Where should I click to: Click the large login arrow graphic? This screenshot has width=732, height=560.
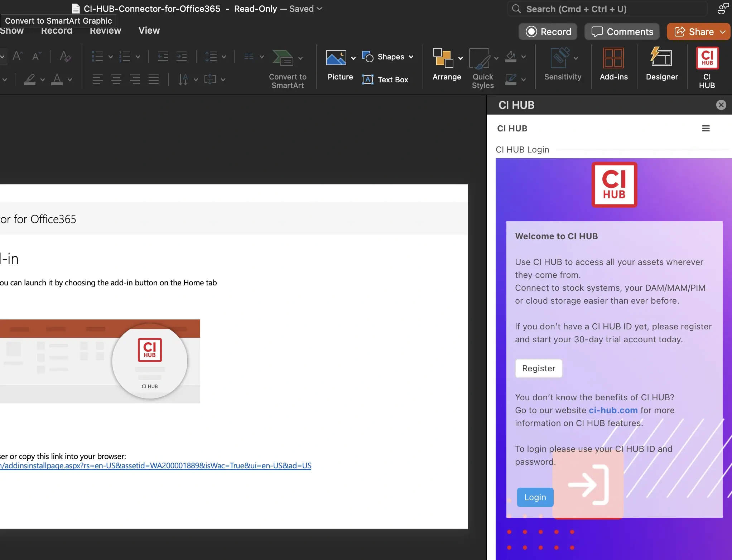[x=588, y=485]
